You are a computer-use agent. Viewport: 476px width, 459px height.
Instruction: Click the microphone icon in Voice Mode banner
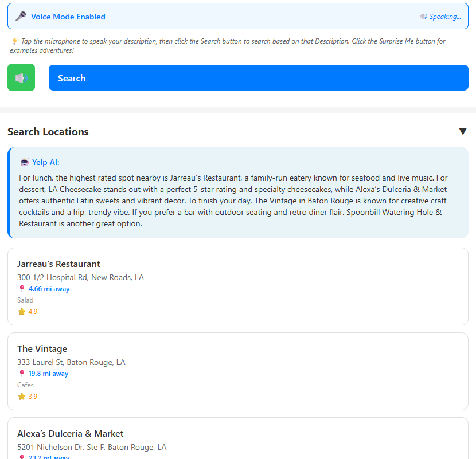21,17
